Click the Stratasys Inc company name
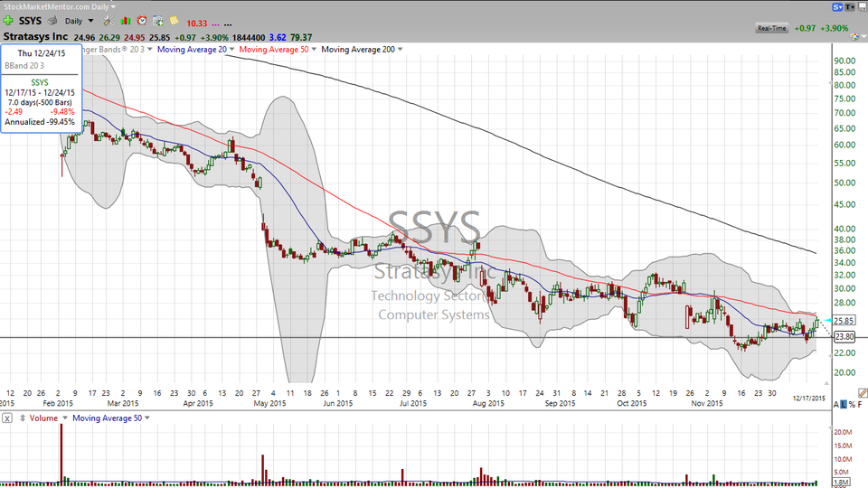This screenshot has width=868, height=488. (x=35, y=36)
